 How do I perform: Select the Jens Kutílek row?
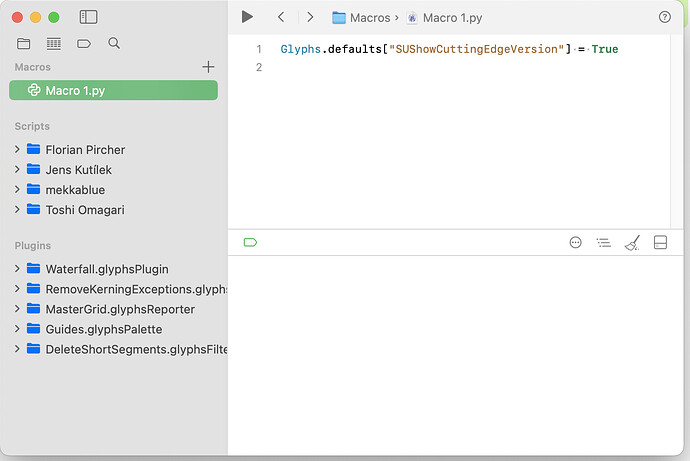(114, 170)
